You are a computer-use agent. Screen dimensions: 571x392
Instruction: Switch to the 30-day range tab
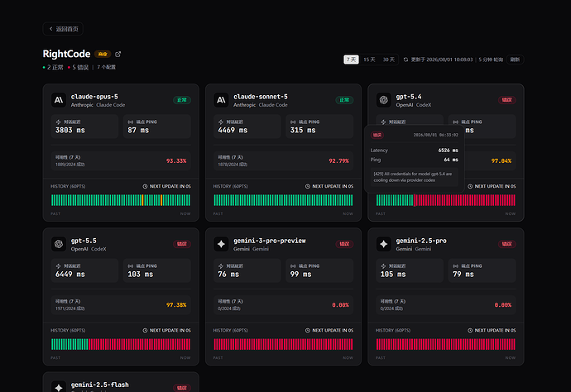389,60
